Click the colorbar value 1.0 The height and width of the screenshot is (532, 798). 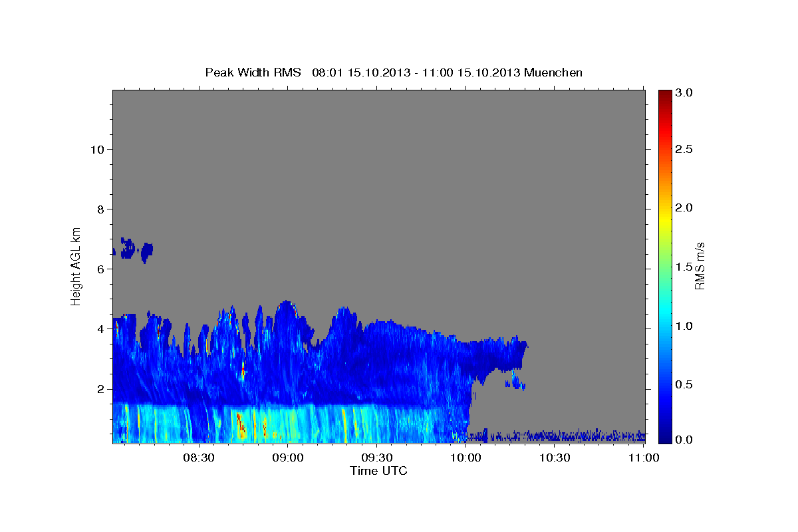684,326
